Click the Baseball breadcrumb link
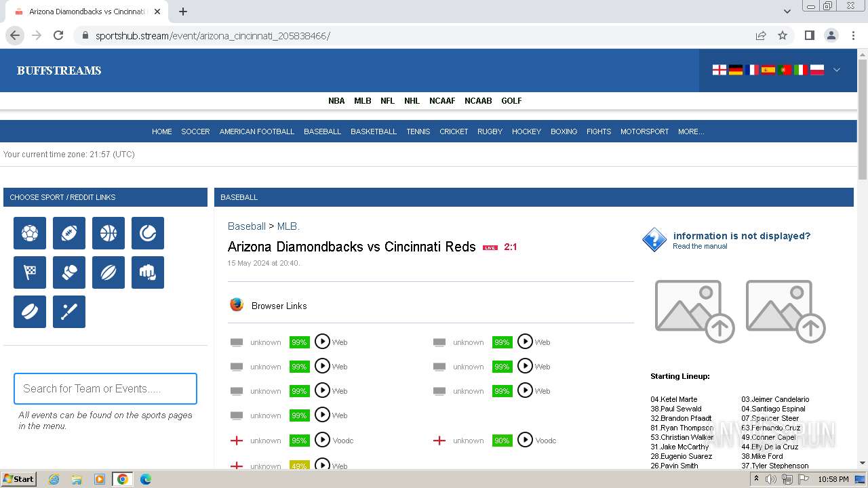 tap(247, 226)
